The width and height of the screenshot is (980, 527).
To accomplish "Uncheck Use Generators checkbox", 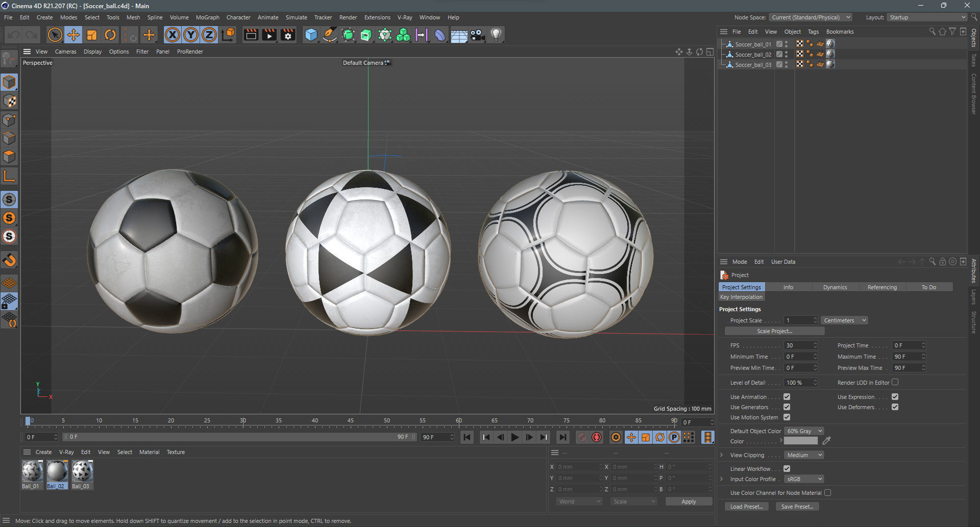I will [787, 407].
